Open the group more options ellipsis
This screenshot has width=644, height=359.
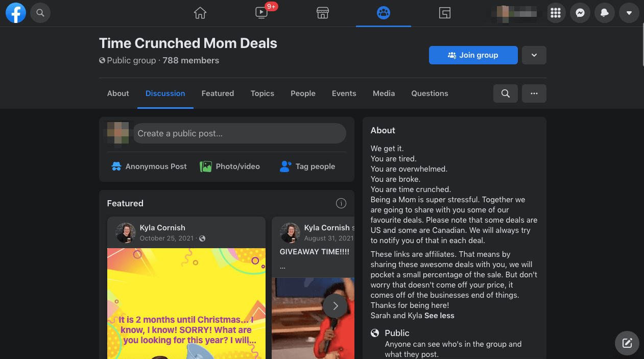pyautogui.click(x=534, y=93)
